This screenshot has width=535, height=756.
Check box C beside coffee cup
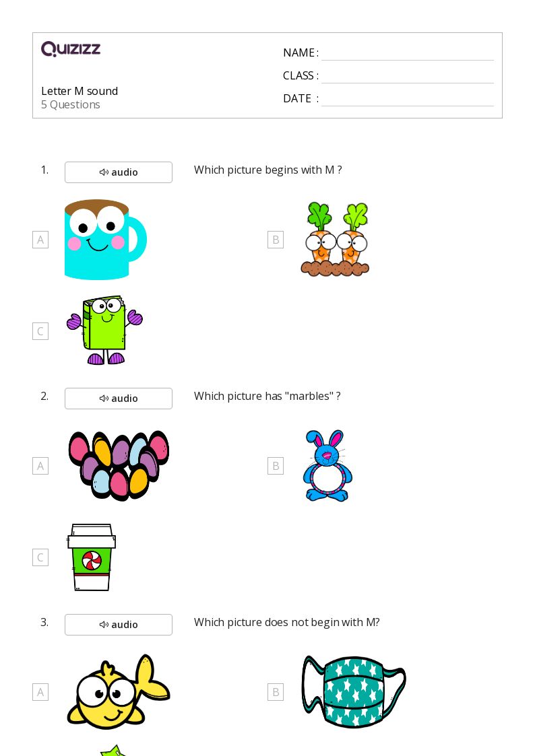(40, 557)
